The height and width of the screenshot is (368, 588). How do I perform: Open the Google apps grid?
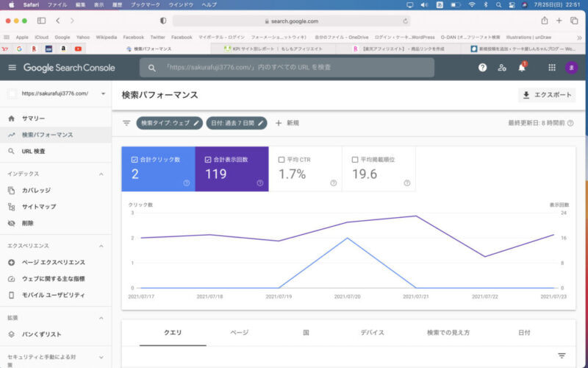pyautogui.click(x=552, y=68)
